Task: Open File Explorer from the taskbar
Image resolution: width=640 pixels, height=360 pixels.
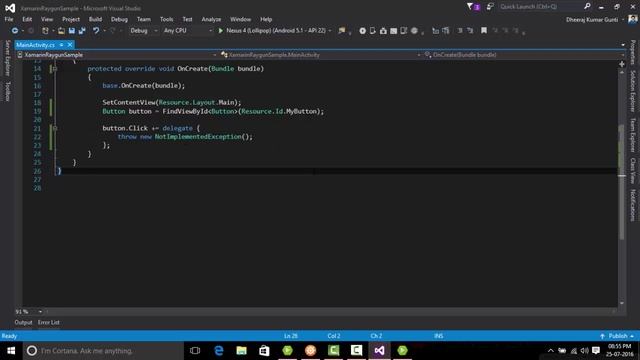Action: click(242, 351)
